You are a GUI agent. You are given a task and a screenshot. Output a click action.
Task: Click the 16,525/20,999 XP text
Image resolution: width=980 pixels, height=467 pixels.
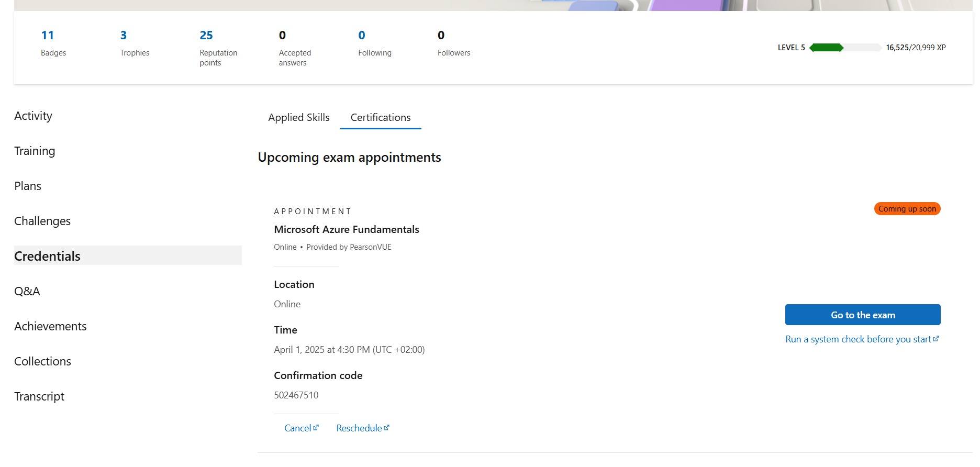[916, 48]
